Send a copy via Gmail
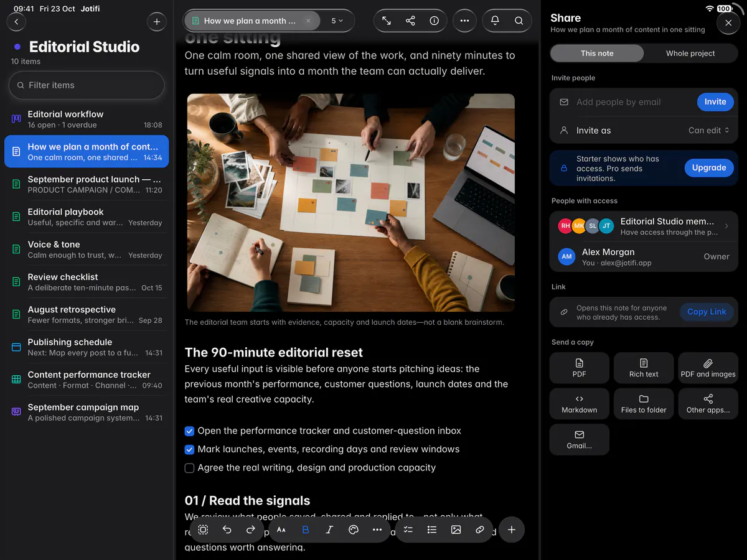Viewport: 747px width, 560px height. coord(580,440)
